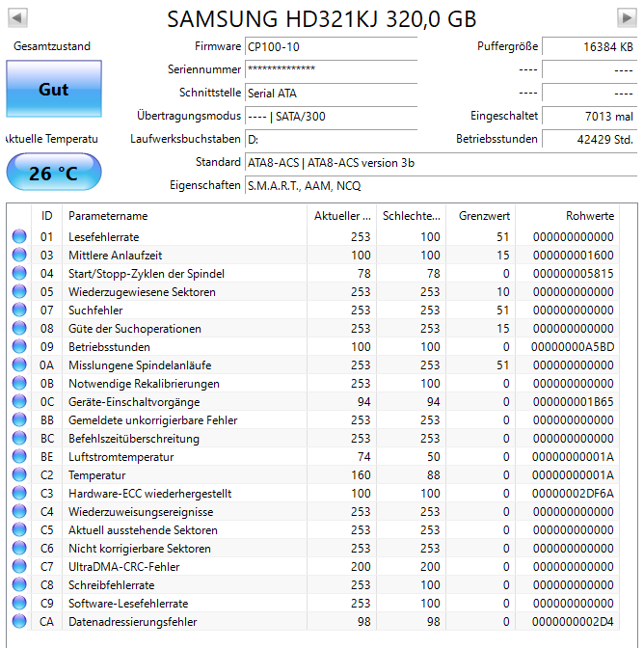Click raw value 00000002DF6A of Hardware-ECC

[x=573, y=493]
